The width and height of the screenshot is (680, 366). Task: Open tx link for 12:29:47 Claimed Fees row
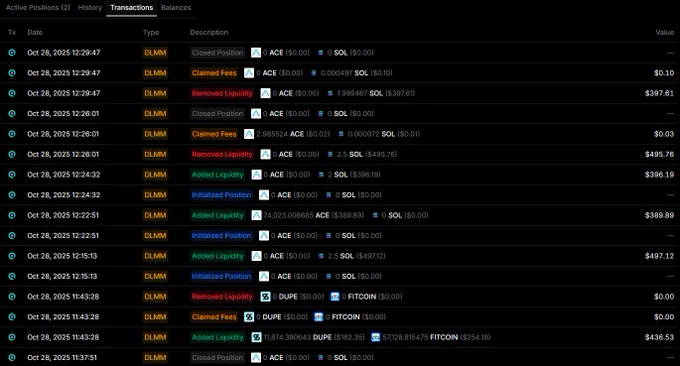coord(12,73)
